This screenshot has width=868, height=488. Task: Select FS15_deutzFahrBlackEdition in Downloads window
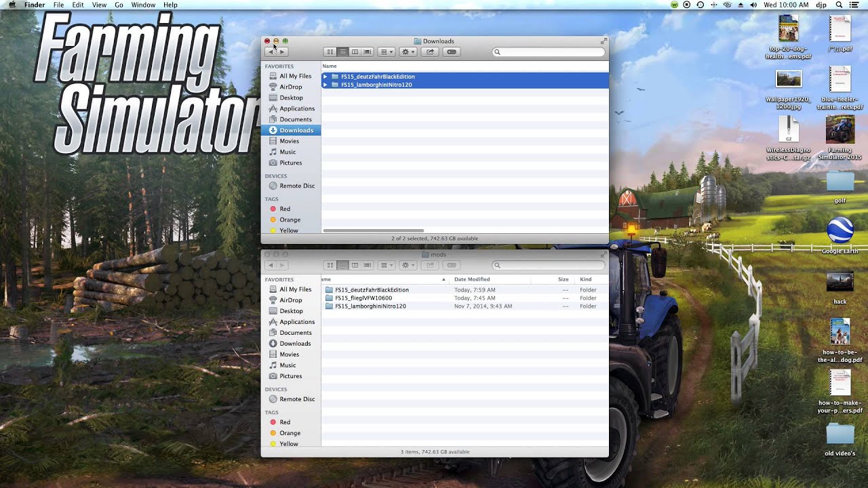point(465,77)
